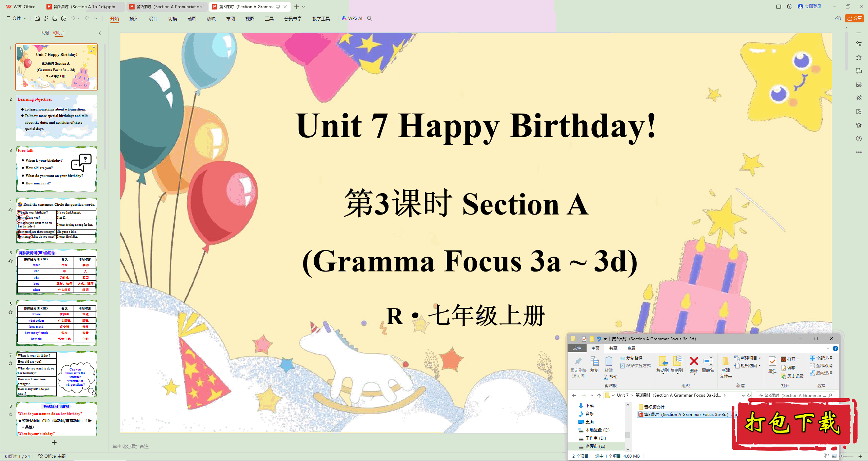This screenshot has width=868, height=461.
Task: Select 音视频文件 folder in Explorer
Action: click(x=651, y=407)
